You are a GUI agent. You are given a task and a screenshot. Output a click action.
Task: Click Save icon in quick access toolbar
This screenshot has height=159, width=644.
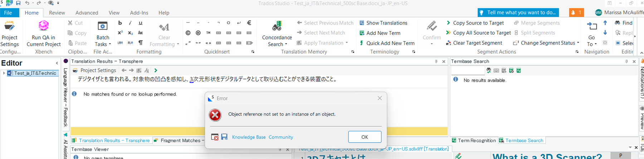pos(18,3)
